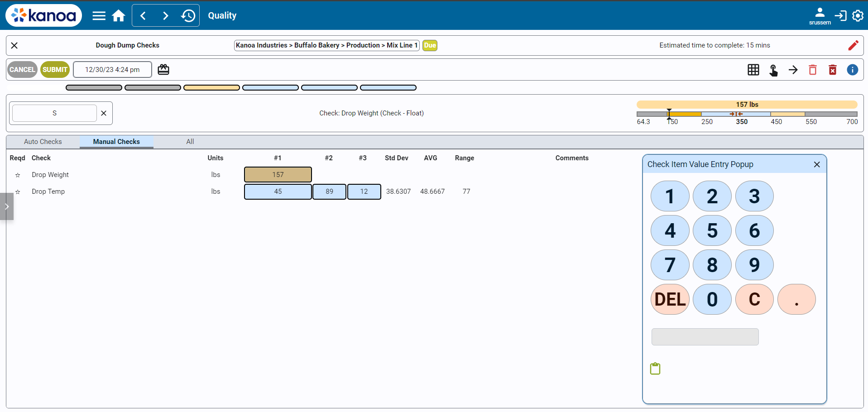Tap keypad digit 9
The width and height of the screenshot is (868, 412).
point(754,265)
